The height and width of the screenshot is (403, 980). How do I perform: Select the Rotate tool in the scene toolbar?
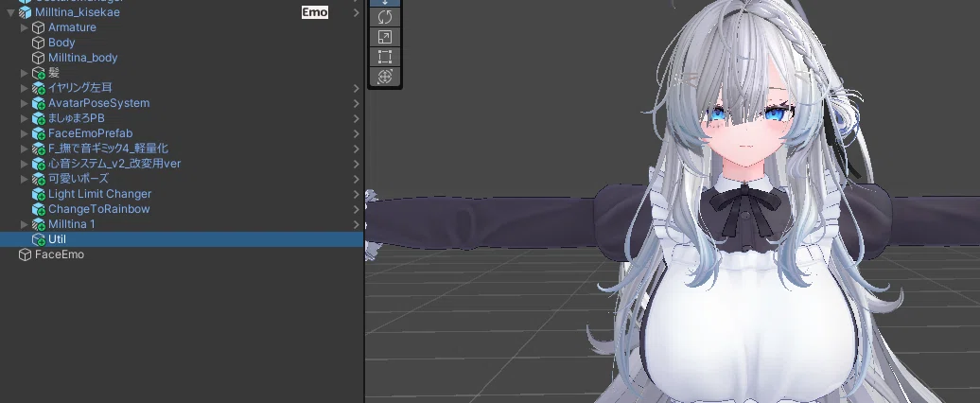point(385,17)
